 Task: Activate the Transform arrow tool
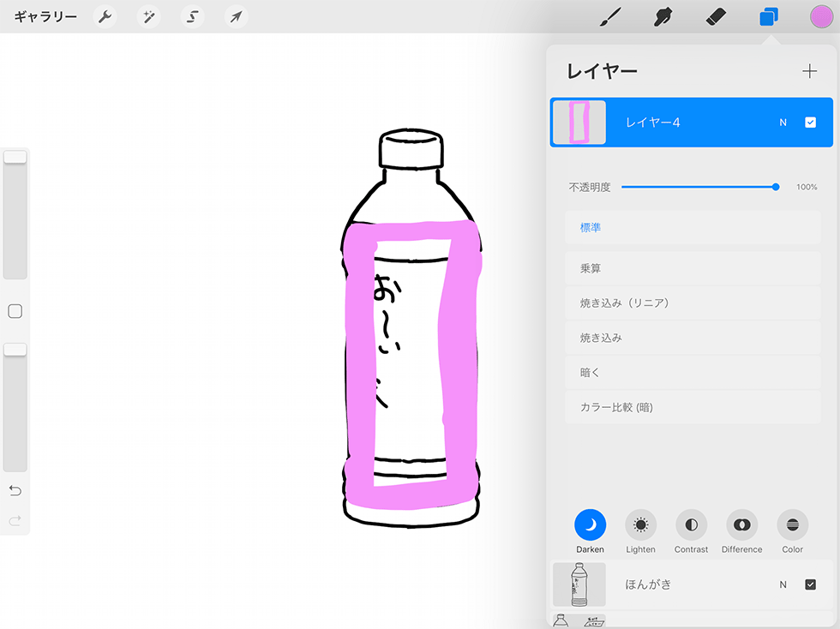(236, 16)
